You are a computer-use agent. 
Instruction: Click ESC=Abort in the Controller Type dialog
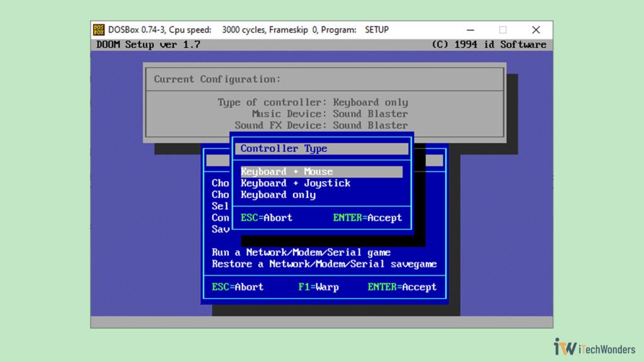click(265, 217)
